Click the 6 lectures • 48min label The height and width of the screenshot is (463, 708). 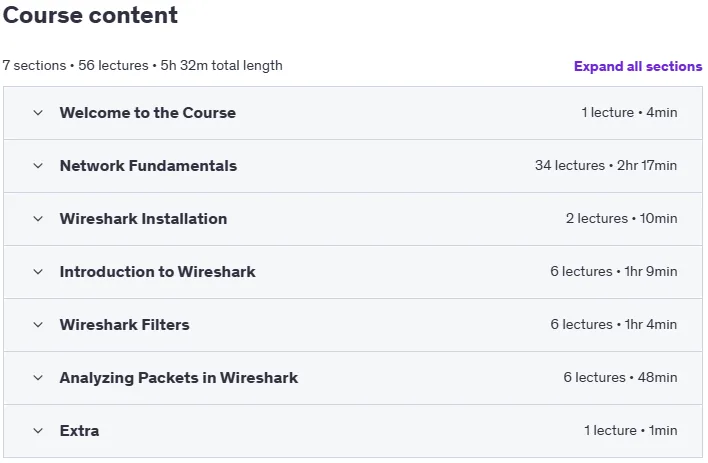click(x=620, y=377)
